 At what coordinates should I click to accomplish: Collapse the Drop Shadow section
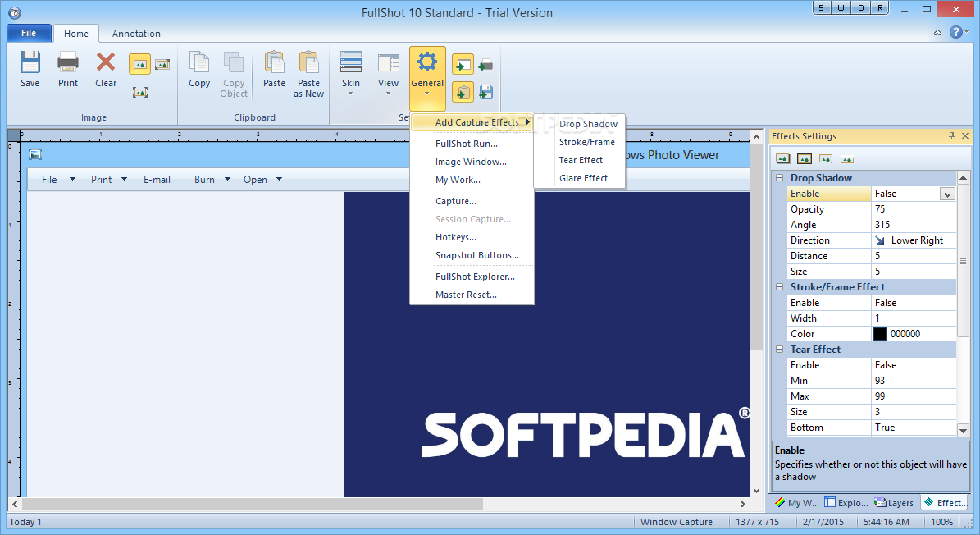click(779, 178)
